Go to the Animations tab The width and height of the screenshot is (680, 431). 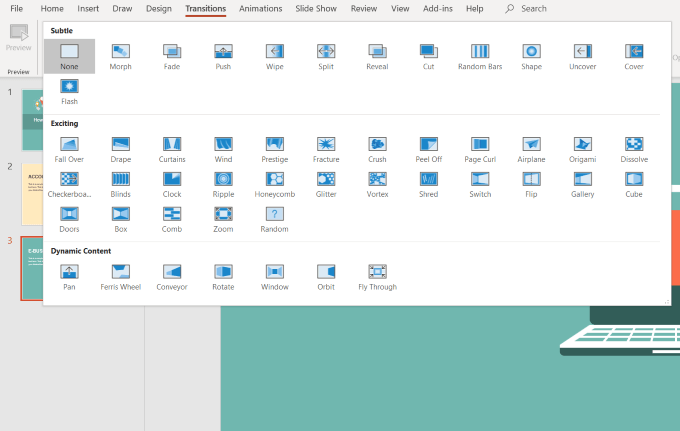261,8
